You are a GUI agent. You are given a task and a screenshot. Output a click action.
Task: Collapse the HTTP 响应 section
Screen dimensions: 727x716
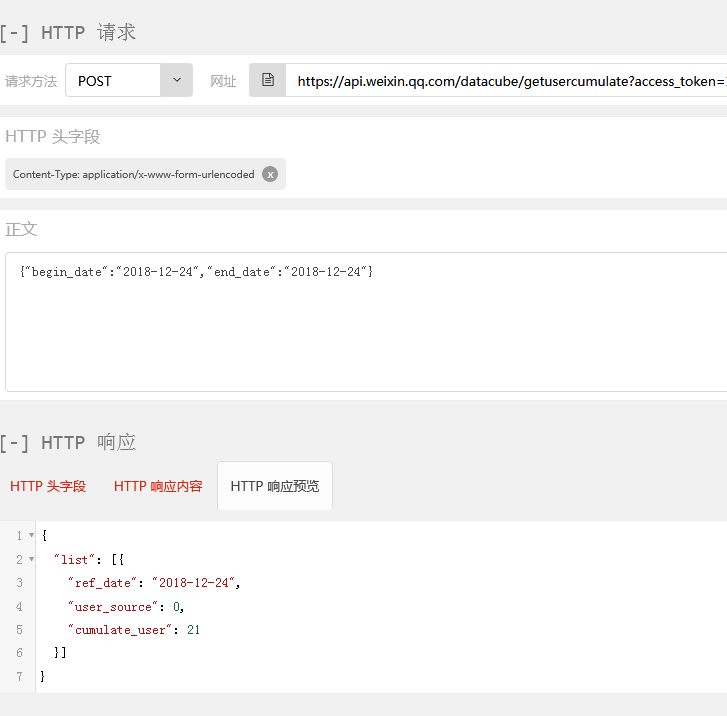point(14,443)
